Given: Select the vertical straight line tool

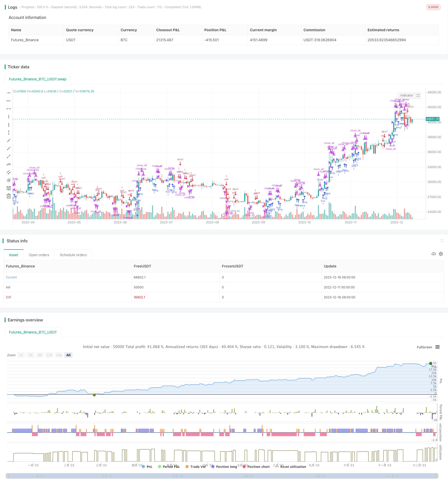Looking at the screenshot, I should (x=9, y=117).
